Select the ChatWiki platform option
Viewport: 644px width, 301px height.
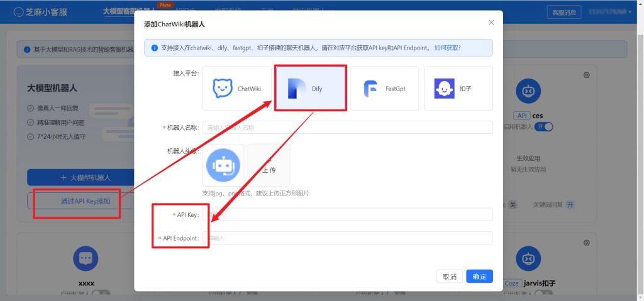[x=236, y=89]
